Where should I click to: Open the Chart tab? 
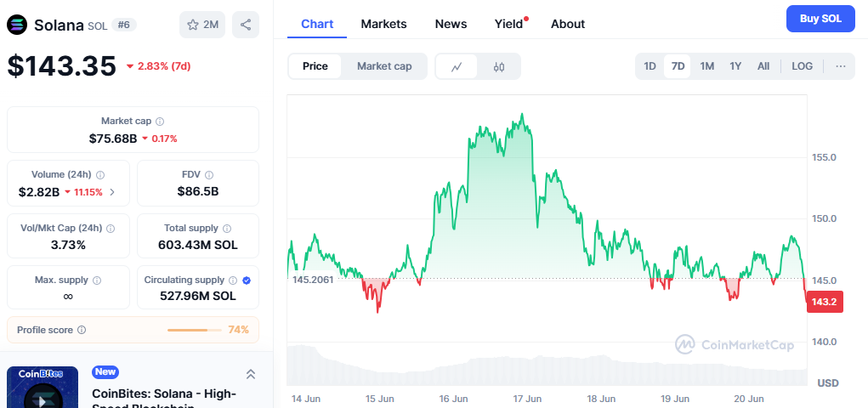click(x=317, y=24)
